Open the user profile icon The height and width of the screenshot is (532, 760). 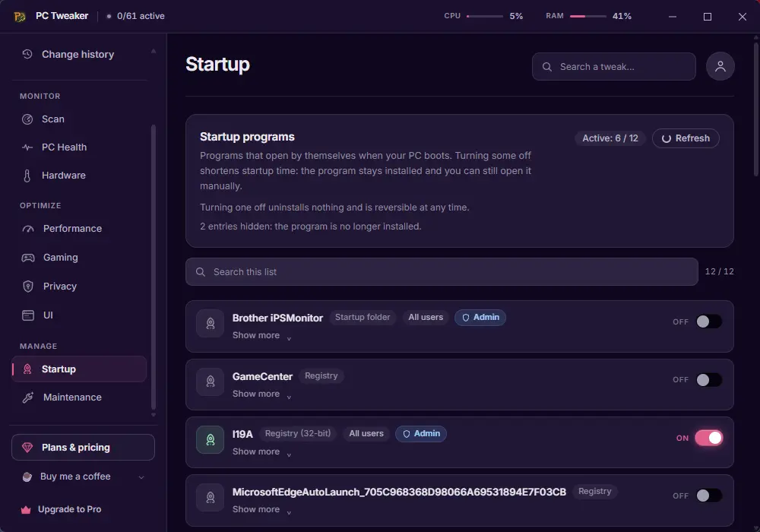pos(720,66)
